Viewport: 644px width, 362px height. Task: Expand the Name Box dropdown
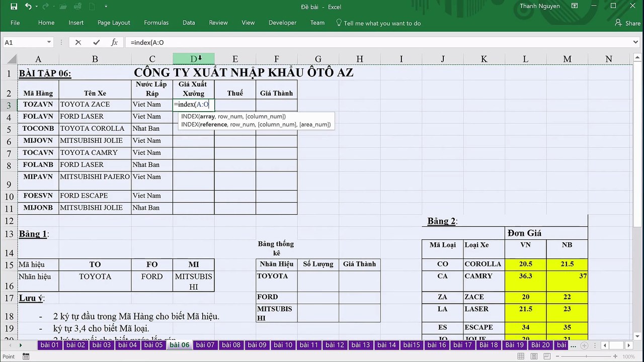click(x=49, y=42)
